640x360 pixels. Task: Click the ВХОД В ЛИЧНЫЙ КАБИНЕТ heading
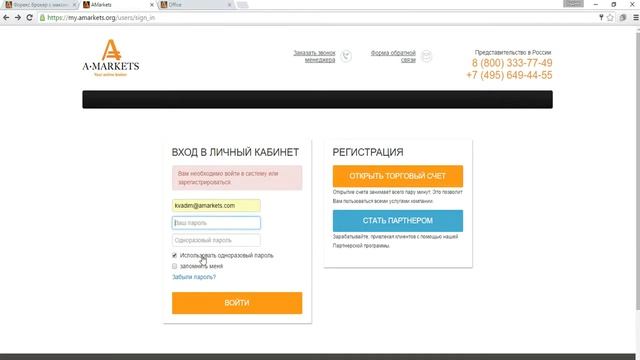(235, 152)
